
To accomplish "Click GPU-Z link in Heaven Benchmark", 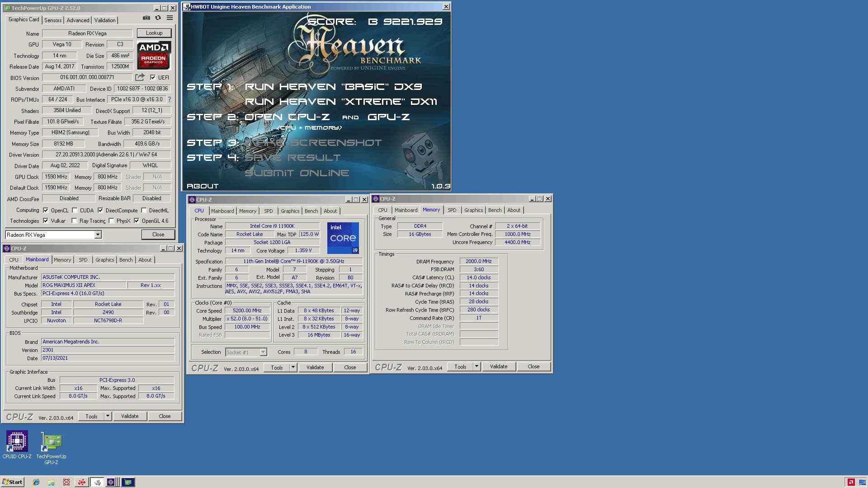I will click(389, 117).
